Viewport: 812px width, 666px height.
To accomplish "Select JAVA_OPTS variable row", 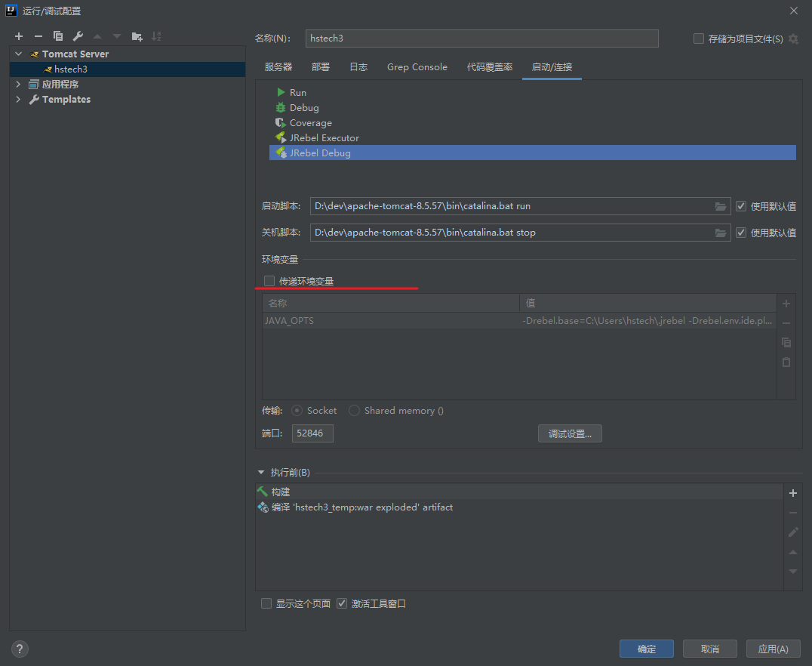I will (x=519, y=321).
